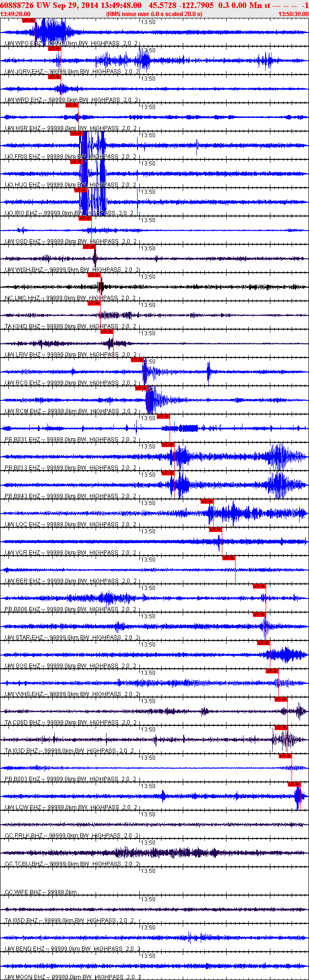
Task: Click the pick flag on UO IRO trace
Action: (81, 190)
